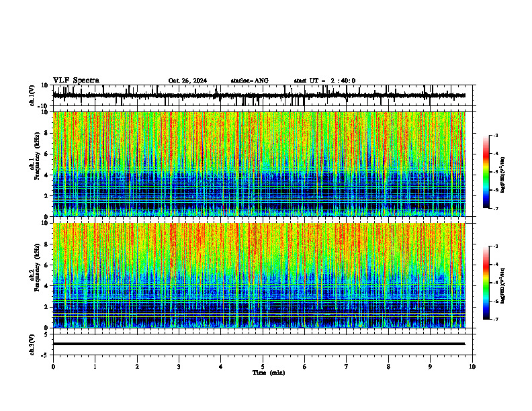Click the 5 tick label on Time axis
Image resolution: width=532 pixels, height=411 pixels.
263,367
